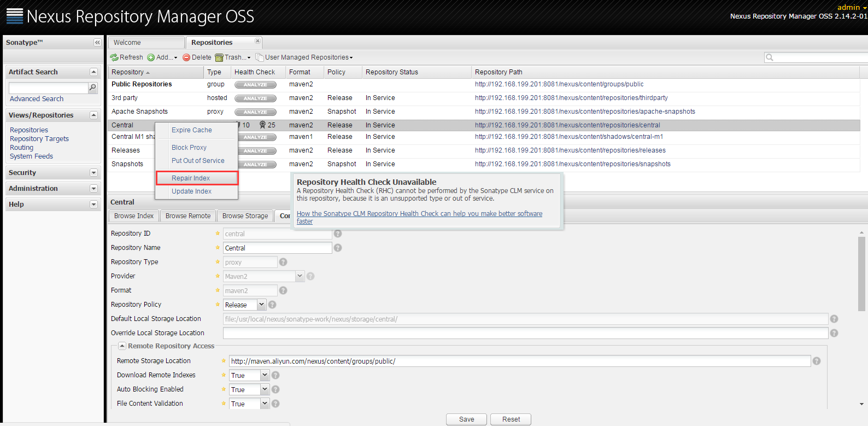The height and width of the screenshot is (426, 868).
Task: Click the Advanced Search link
Action: (37, 99)
